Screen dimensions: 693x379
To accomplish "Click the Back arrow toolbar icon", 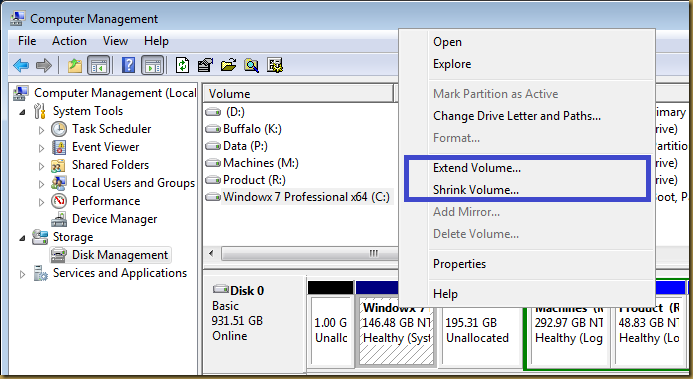I will (x=21, y=66).
